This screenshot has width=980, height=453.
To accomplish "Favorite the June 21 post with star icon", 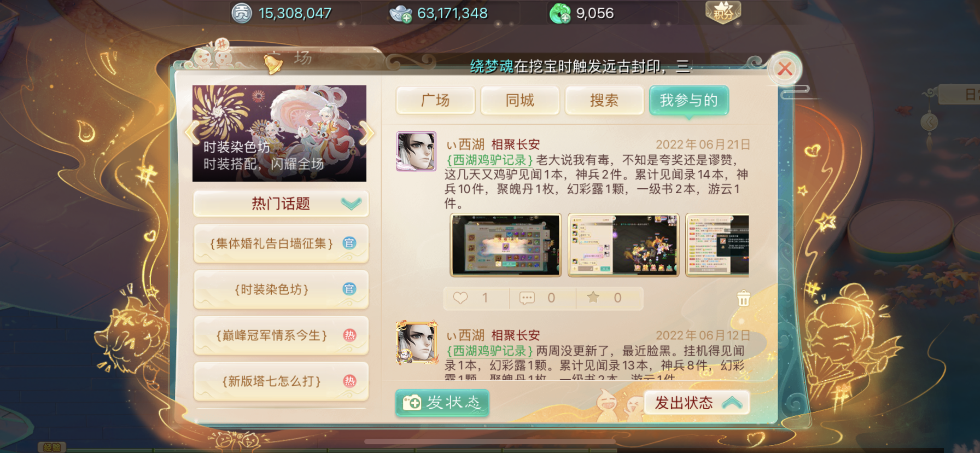I will click(593, 297).
